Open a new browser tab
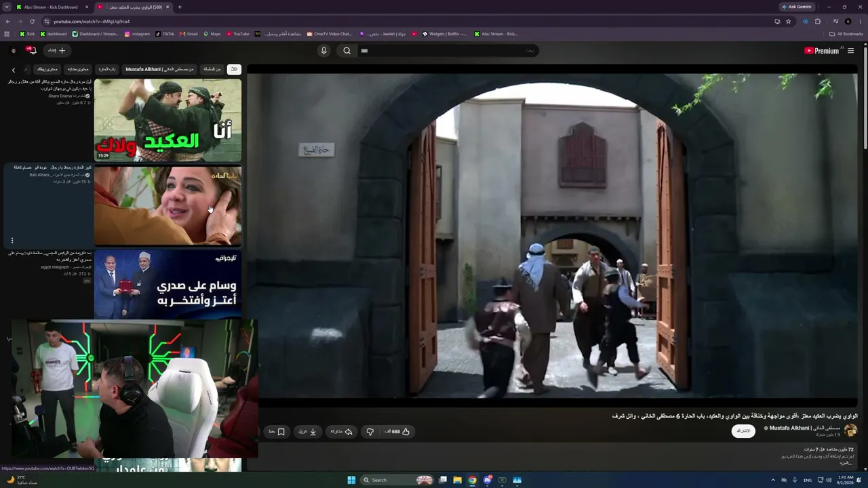Image resolution: width=868 pixels, height=488 pixels. coord(179,7)
